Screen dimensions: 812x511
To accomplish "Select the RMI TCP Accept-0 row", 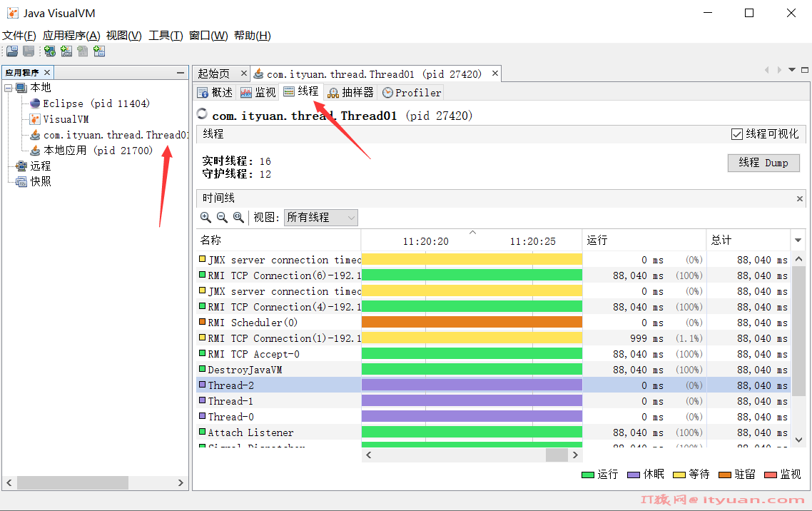I will coord(494,354).
